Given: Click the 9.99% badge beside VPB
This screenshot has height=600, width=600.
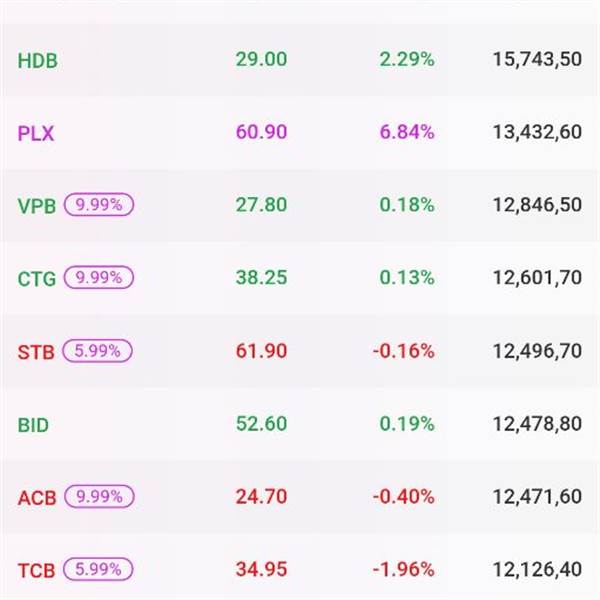Looking at the screenshot, I should 99,205.
